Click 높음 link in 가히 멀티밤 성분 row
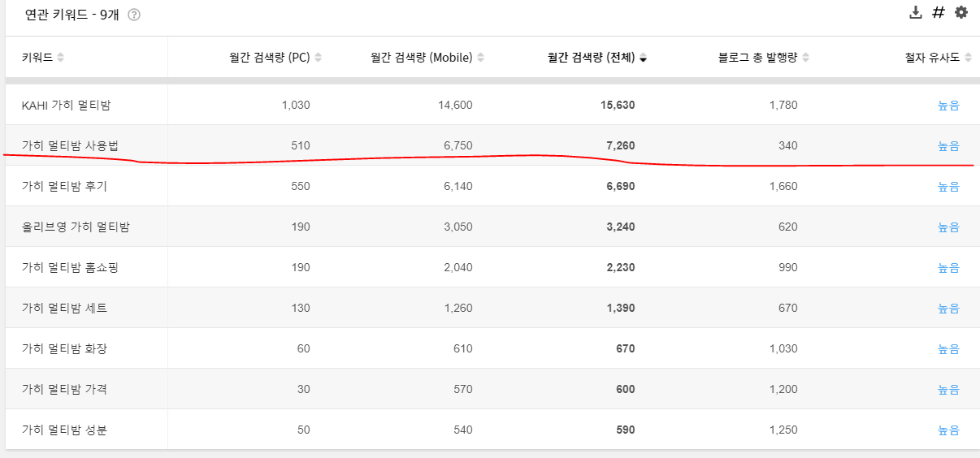Viewport: 980px width, 458px height. pos(948,430)
